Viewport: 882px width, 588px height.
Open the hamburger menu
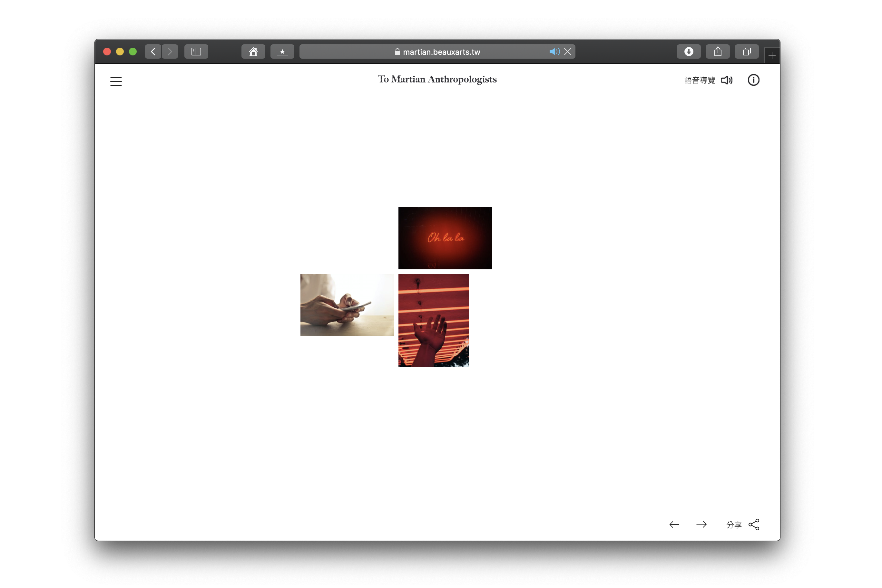[116, 82]
